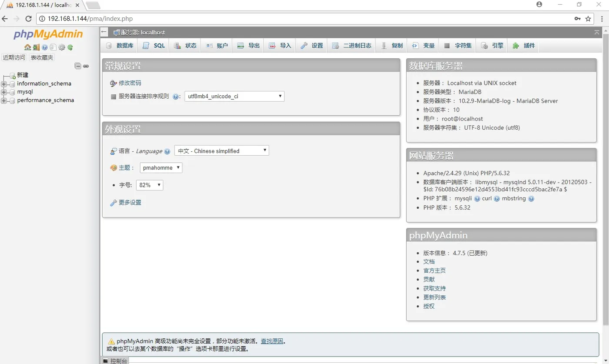
Task: Click help icon next to 服务器连接排序规则
Action: coord(176,97)
